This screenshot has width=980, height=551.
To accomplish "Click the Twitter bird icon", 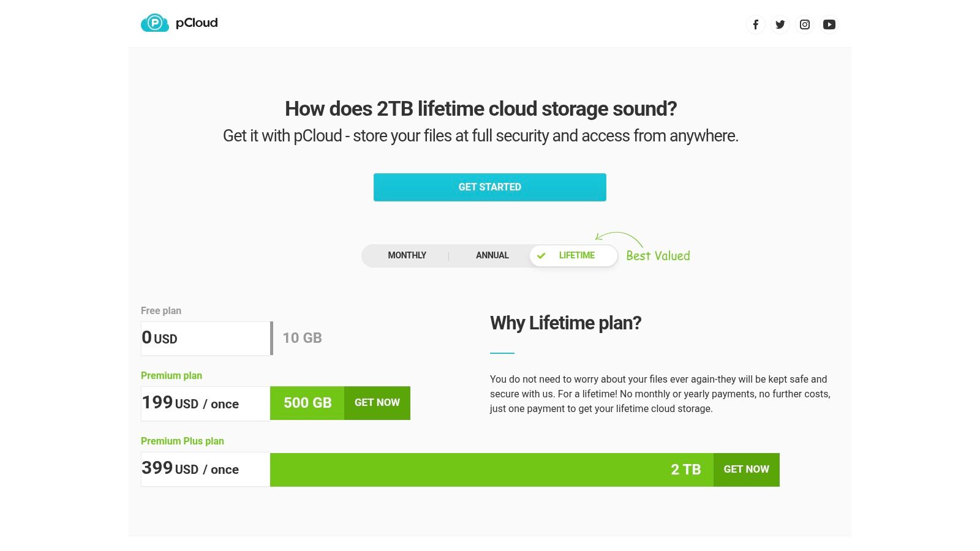I will click(780, 24).
